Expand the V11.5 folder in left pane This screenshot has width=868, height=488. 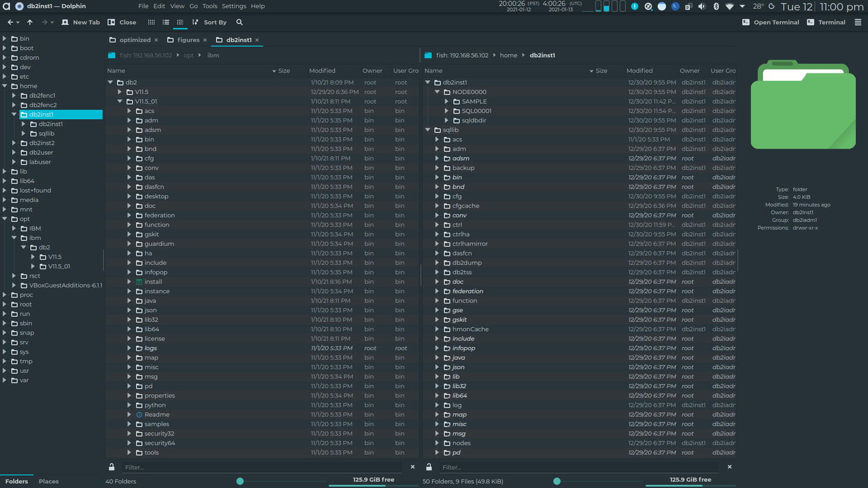click(x=120, y=92)
